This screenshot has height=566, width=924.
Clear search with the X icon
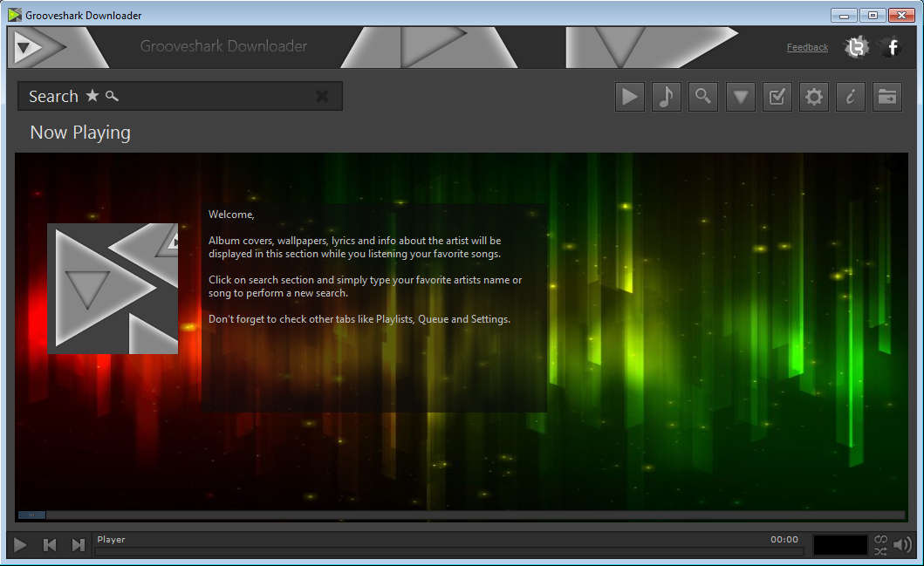pyautogui.click(x=322, y=96)
